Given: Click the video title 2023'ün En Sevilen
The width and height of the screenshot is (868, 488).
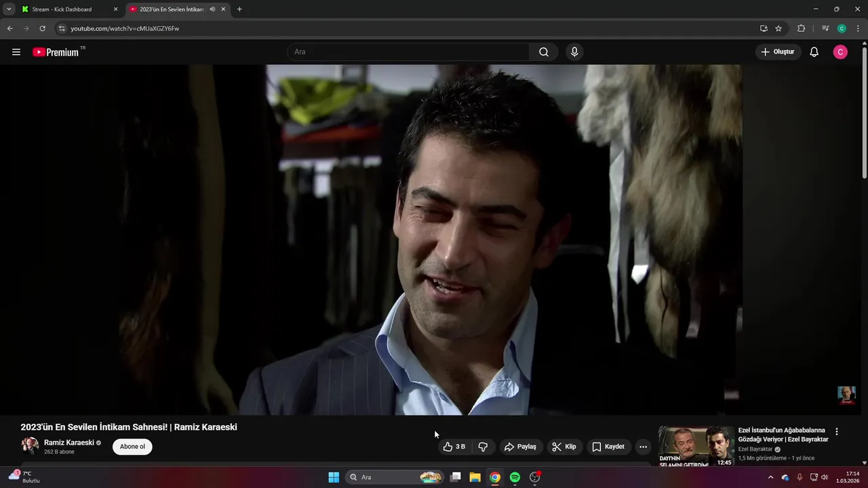Looking at the screenshot, I should coord(129,427).
